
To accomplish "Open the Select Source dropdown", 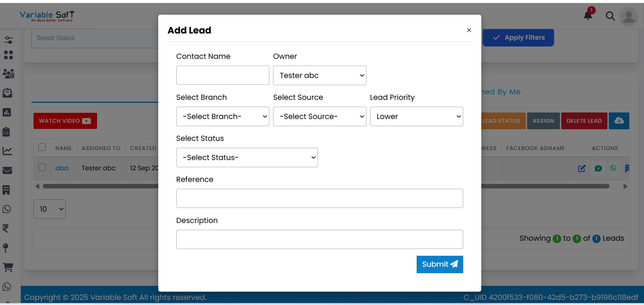I will 320,116.
